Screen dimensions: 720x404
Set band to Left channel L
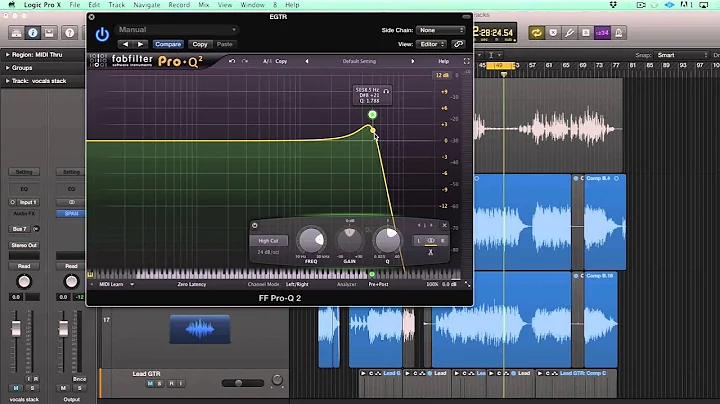pos(418,241)
